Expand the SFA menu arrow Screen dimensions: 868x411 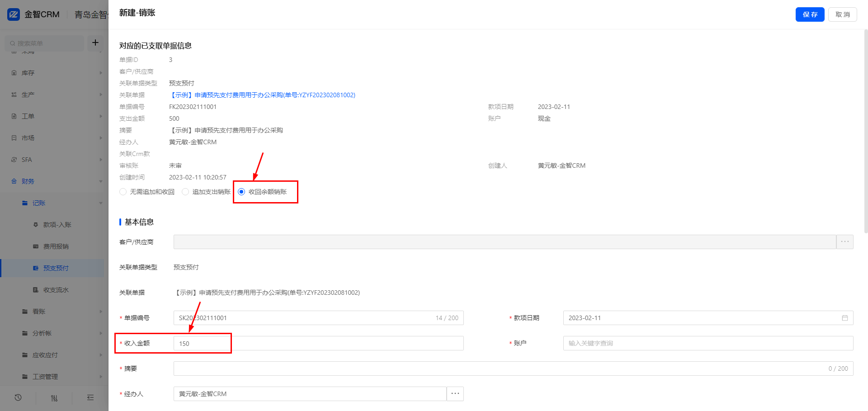tap(100, 160)
